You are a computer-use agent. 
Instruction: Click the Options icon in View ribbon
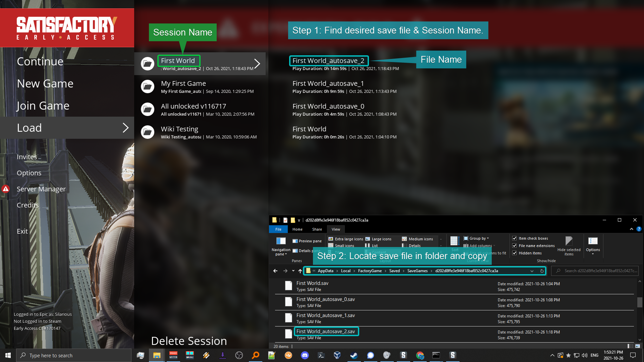click(593, 241)
